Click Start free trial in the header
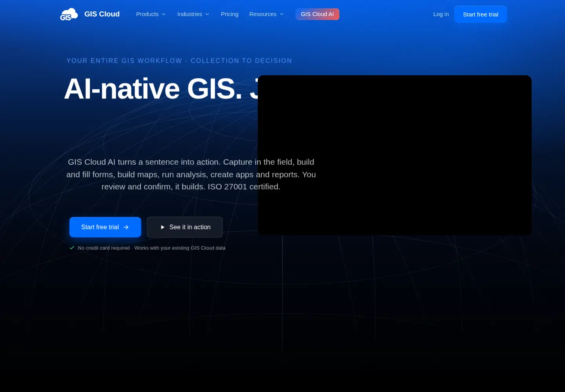The width and height of the screenshot is (565, 392). [x=481, y=15]
